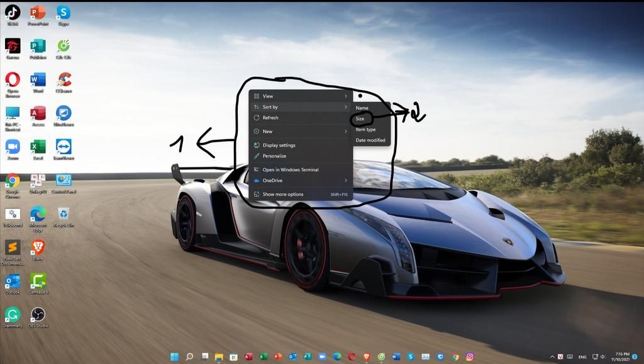
Task: Expand the Sort by submenu
Action: (x=301, y=107)
